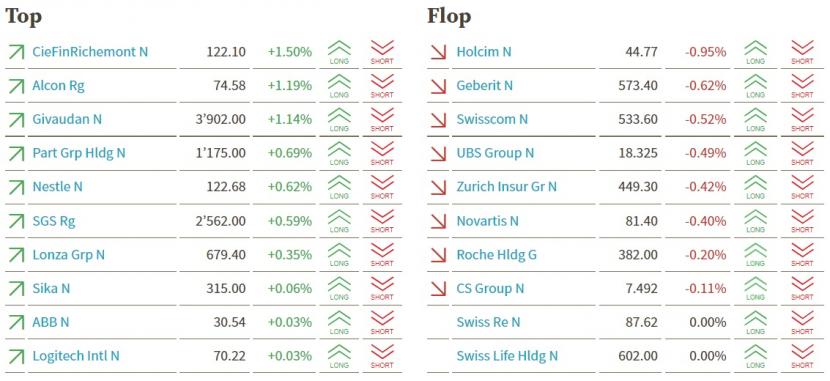Click the red down arrow beside Swisscom N
The image size is (830, 381).
[x=439, y=120]
